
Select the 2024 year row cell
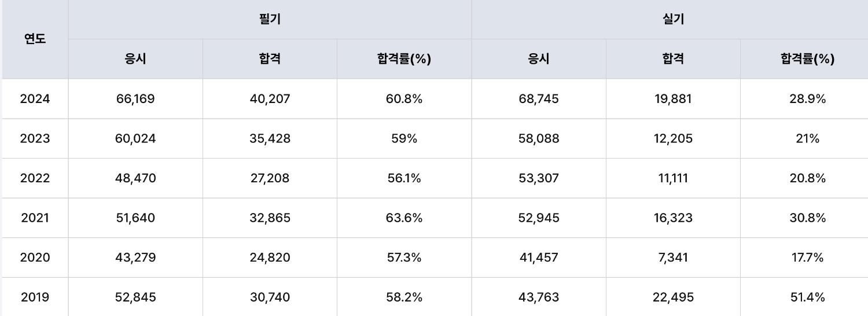(35, 99)
